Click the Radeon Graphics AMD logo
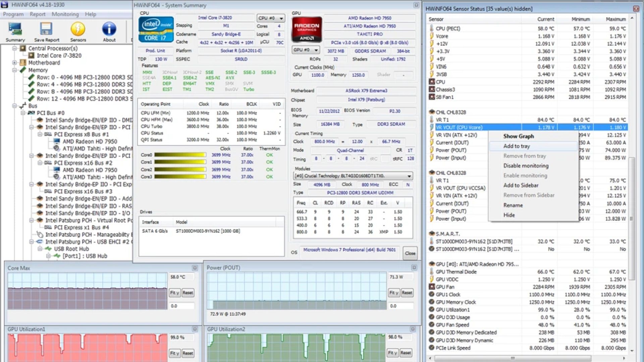Image resolution: width=644 pixels, height=362 pixels. [307, 29]
